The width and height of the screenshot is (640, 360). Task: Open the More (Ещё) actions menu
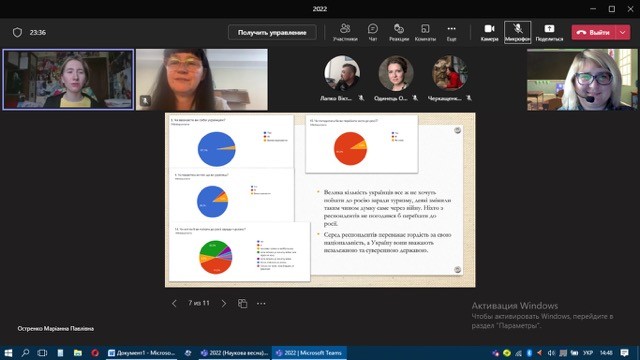(451, 32)
